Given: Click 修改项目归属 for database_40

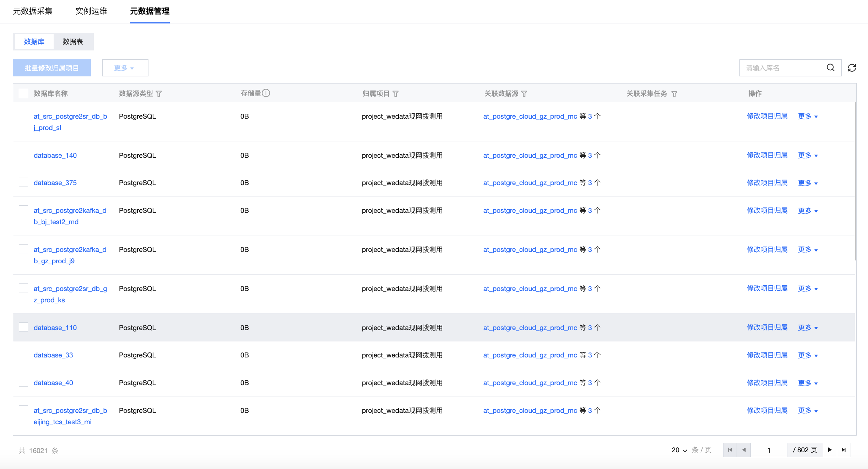Looking at the screenshot, I should pyautogui.click(x=767, y=383).
